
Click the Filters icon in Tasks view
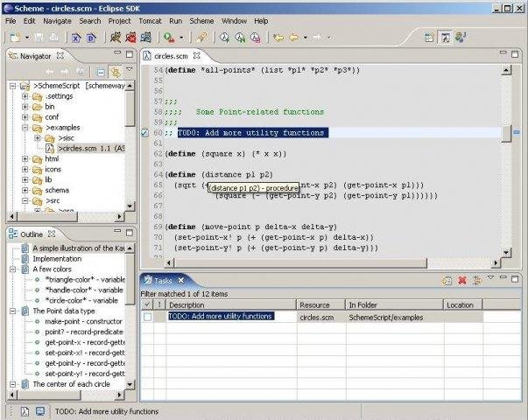pos(477,280)
